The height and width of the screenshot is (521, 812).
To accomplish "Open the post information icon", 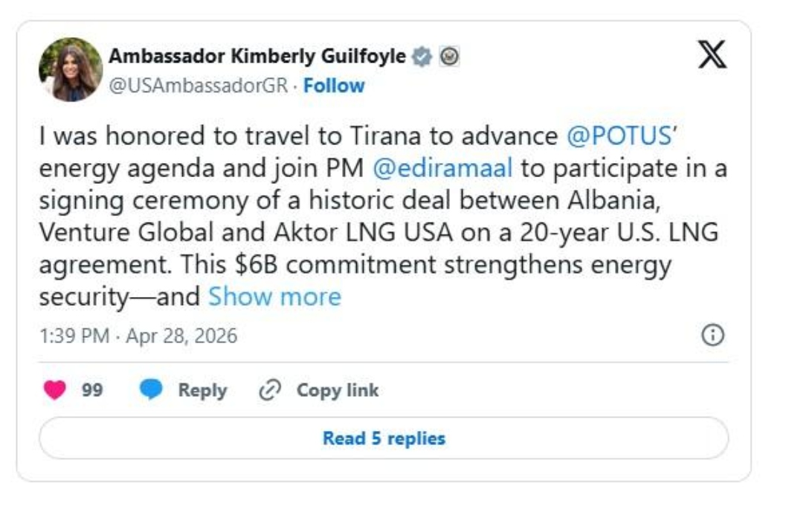I will pos(712,336).
